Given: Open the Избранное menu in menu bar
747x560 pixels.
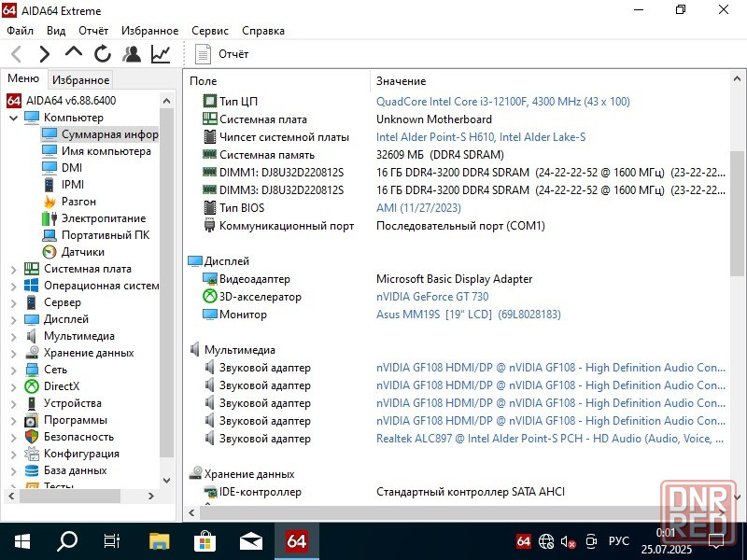Looking at the screenshot, I should [x=149, y=31].
